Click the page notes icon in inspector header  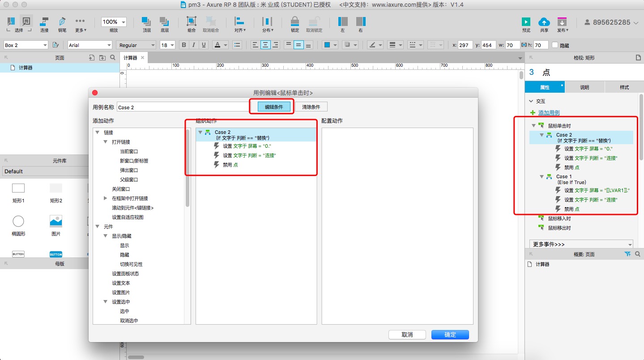[x=639, y=58]
